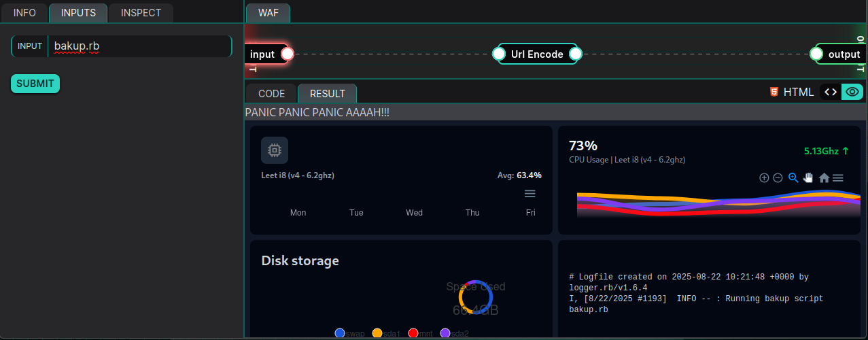Toggle sda2 purple legend swatch
The width and height of the screenshot is (868, 340).
(x=445, y=333)
